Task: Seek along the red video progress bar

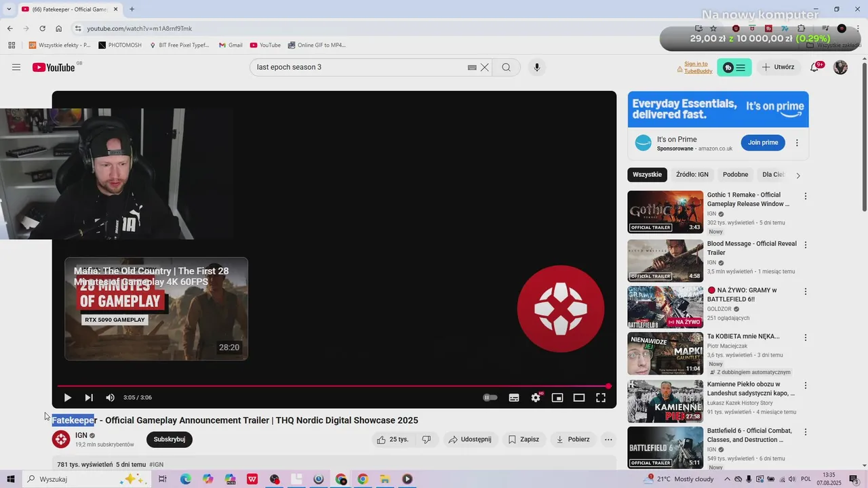Action: [x=334, y=386]
